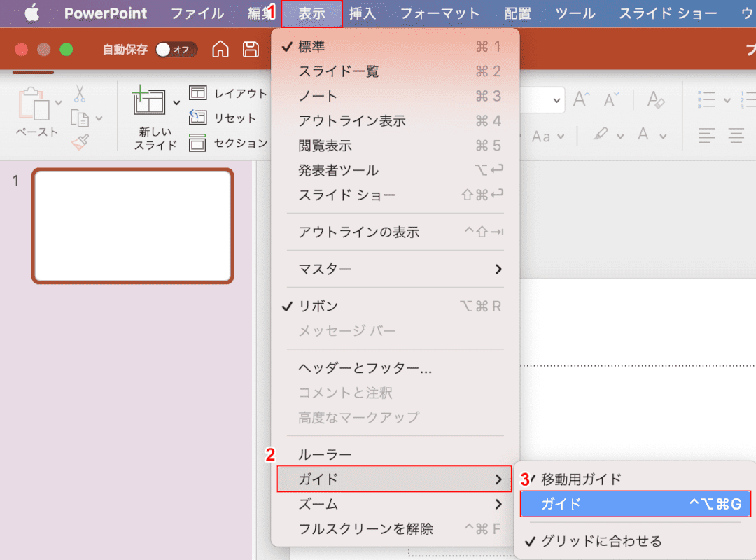Image resolution: width=756 pixels, height=560 pixels.
Task: Click the Reset icon
Action: pos(197,117)
